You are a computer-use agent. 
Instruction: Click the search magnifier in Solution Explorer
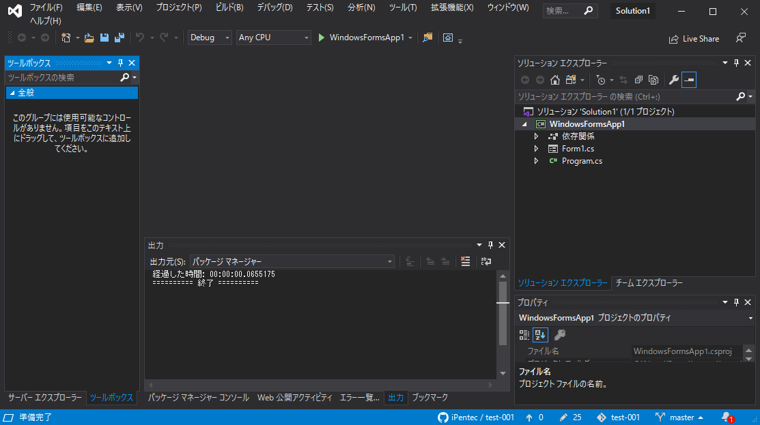click(x=741, y=96)
